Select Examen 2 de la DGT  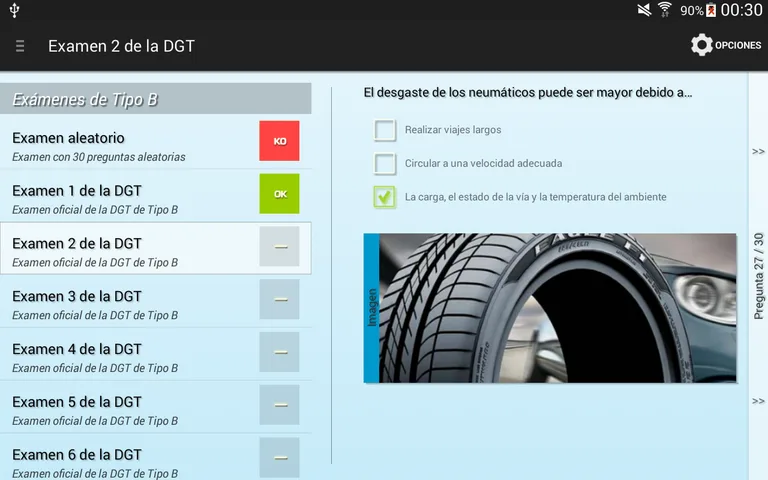pos(156,248)
